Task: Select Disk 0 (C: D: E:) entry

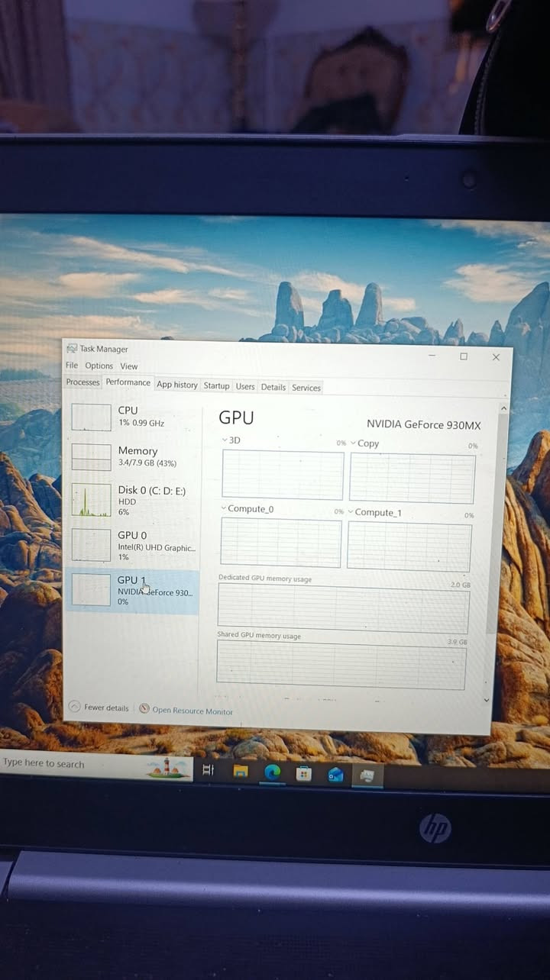Action: 132,500
